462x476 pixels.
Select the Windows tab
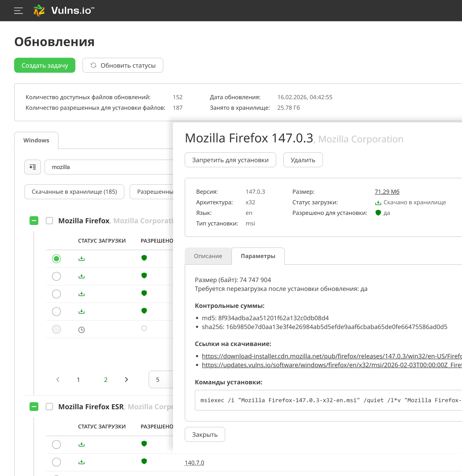pos(36,140)
